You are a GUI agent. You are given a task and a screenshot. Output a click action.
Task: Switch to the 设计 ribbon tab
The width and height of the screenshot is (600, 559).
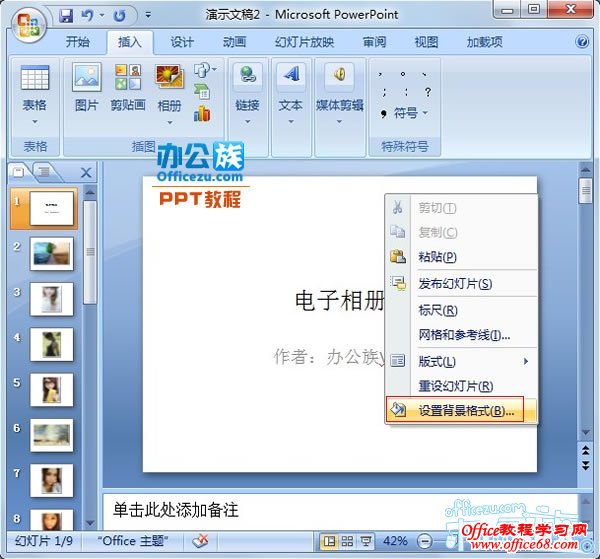[182, 42]
